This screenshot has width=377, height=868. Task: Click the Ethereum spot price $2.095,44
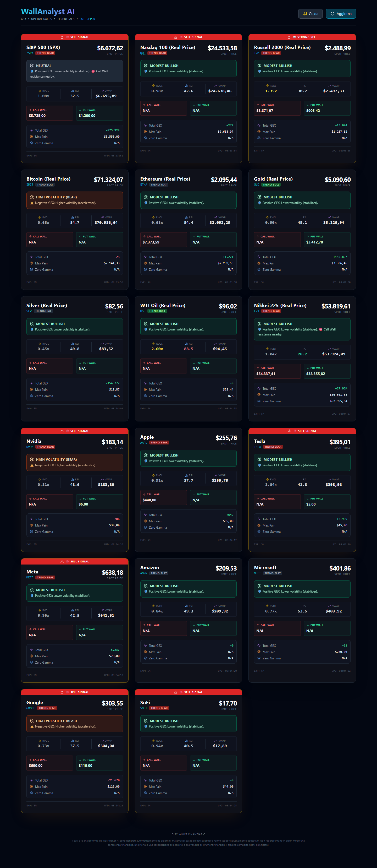click(224, 180)
